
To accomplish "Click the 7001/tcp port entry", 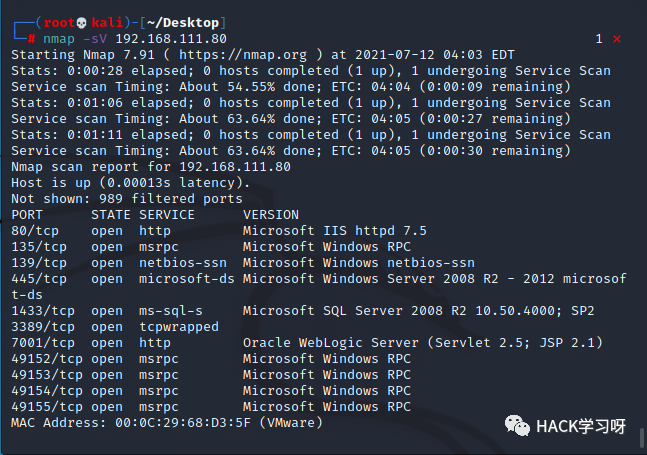I will (43, 343).
